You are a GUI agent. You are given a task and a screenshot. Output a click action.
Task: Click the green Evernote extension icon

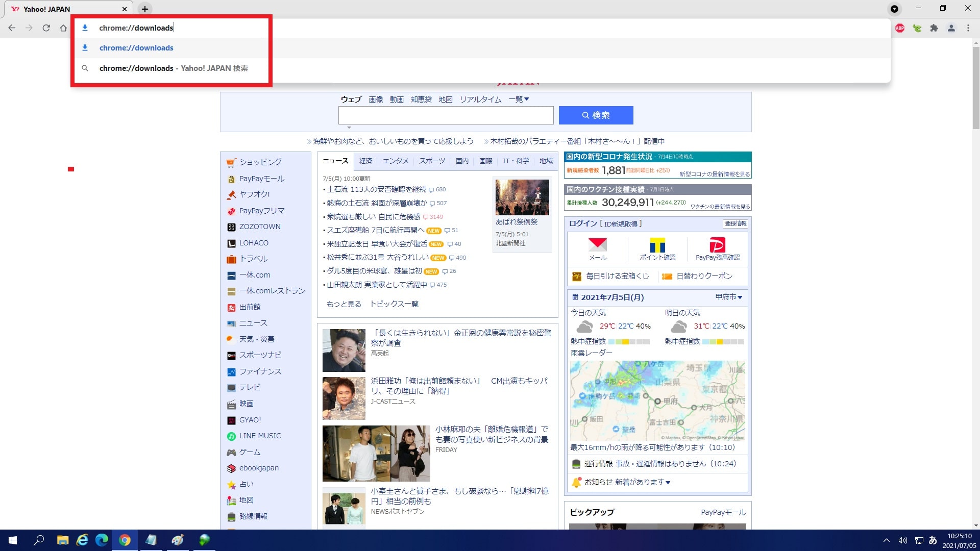pos(917,28)
